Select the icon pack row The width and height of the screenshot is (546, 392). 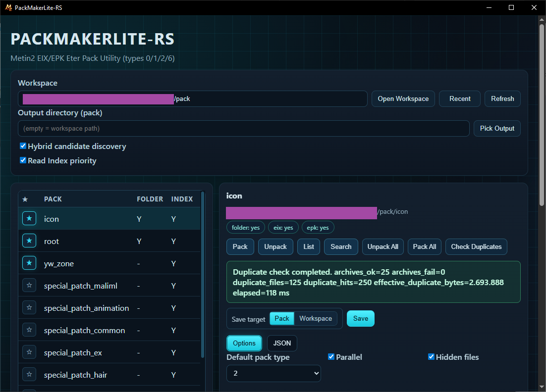(109, 218)
